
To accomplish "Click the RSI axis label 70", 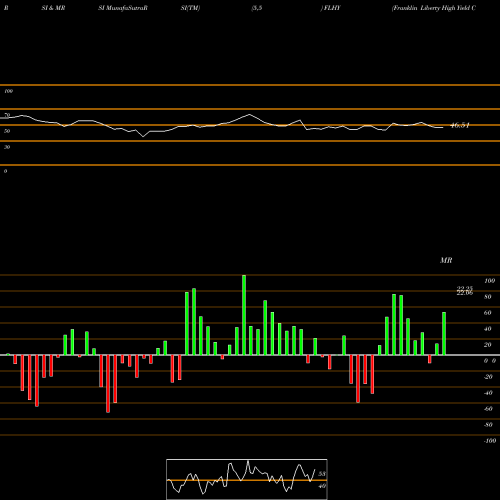I will pos(7,115).
